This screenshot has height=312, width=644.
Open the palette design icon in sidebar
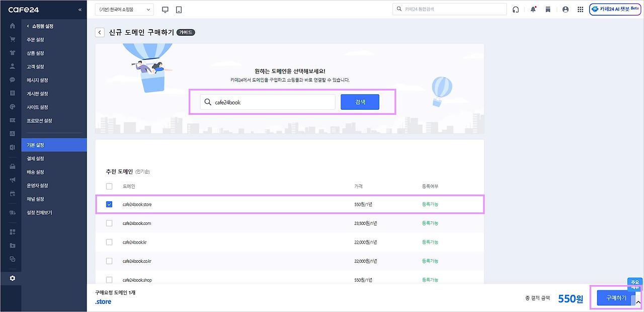click(x=13, y=107)
